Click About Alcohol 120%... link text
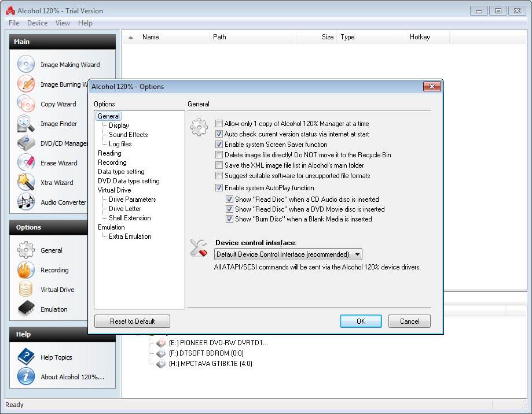 72,377
